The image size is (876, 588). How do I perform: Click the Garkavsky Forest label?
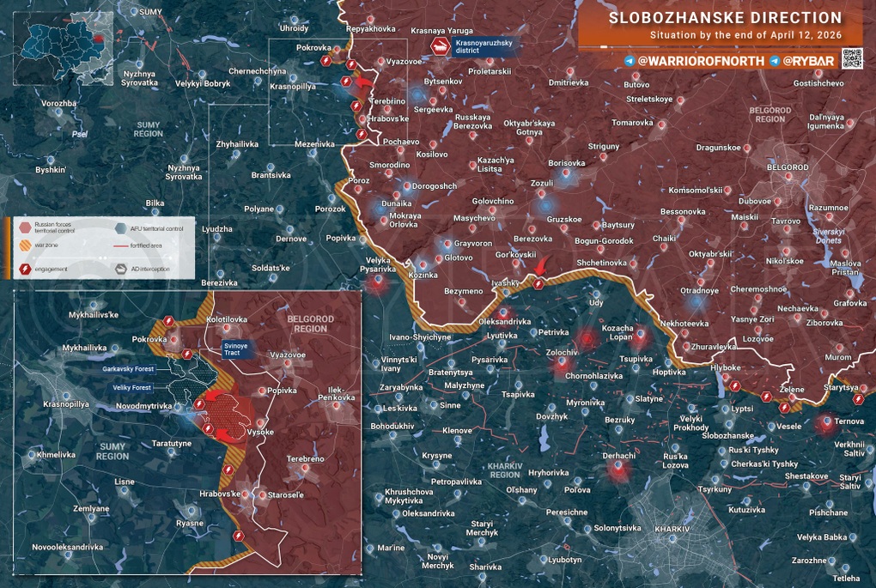click(128, 369)
